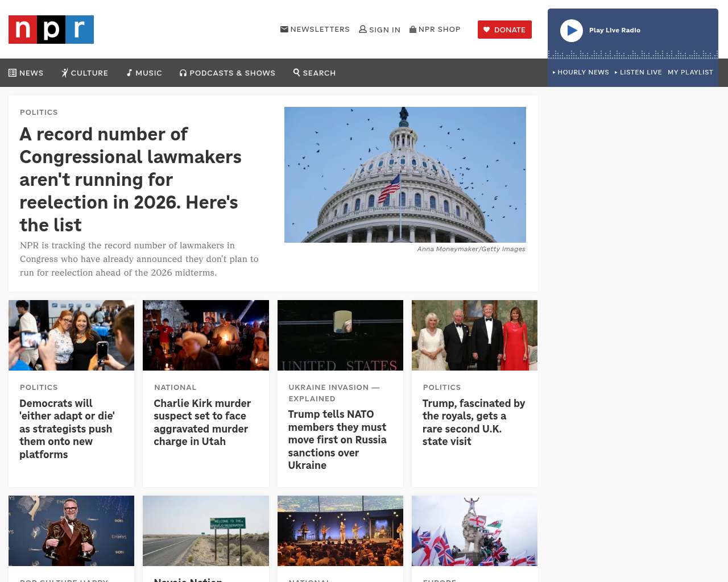This screenshot has height=582, width=728.
Task: Click article summary about NPR tracking lawmakers
Action: [x=139, y=259]
